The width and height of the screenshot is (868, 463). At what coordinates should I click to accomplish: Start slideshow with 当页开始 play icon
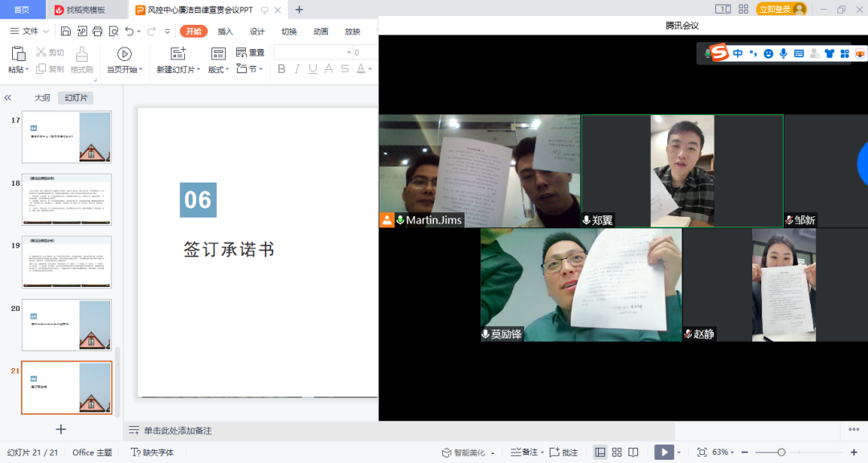pos(125,54)
